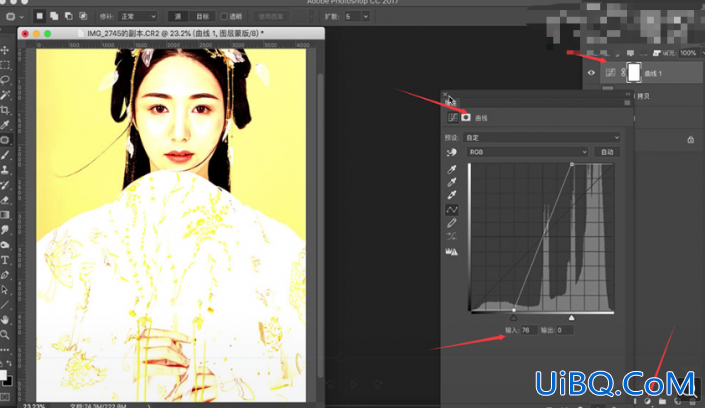The image size is (705, 408).
Task: Click the 输出 output field showing 0
Action: click(565, 330)
